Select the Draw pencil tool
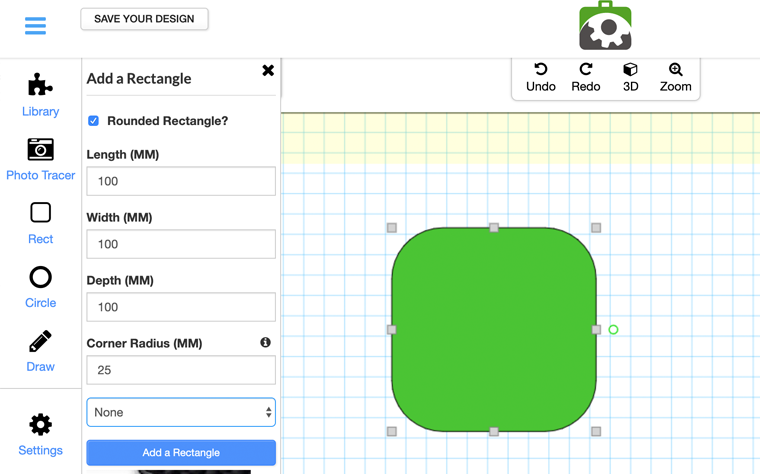Image resolution: width=760 pixels, height=474 pixels. click(x=40, y=351)
